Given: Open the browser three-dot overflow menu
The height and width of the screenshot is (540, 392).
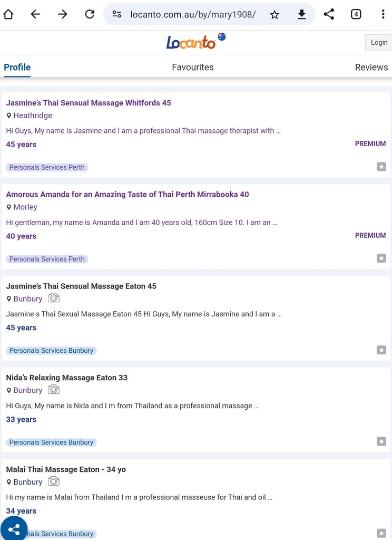Looking at the screenshot, I should tap(383, 14).
